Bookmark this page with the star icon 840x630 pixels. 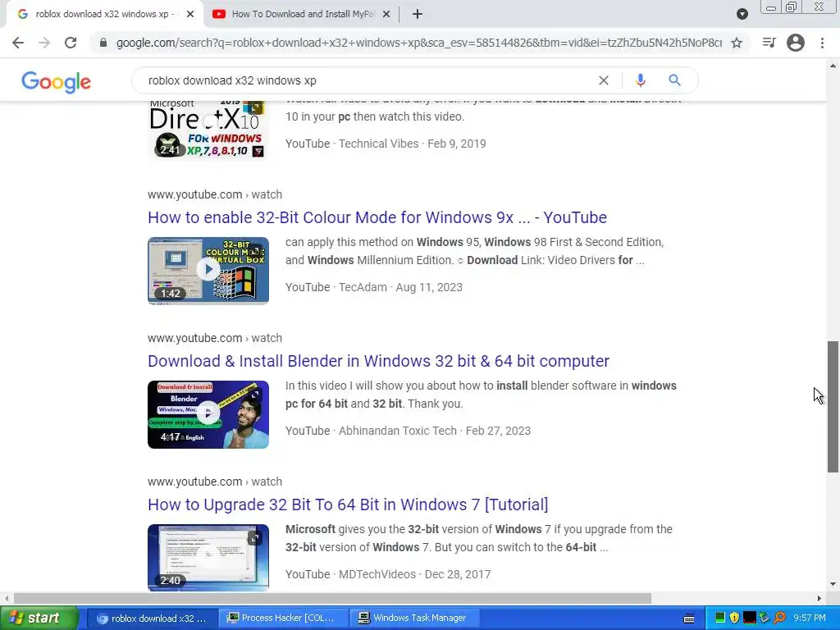(737, 43)
